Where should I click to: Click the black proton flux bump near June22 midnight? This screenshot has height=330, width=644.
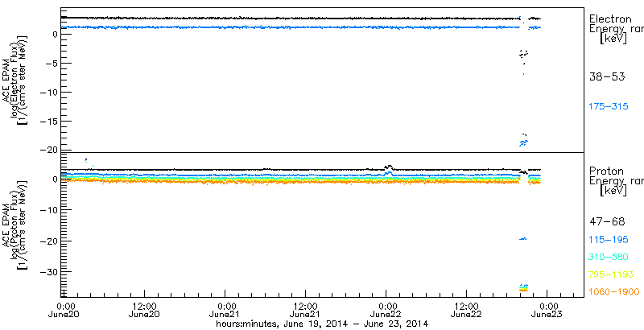(x=388, y=167)
